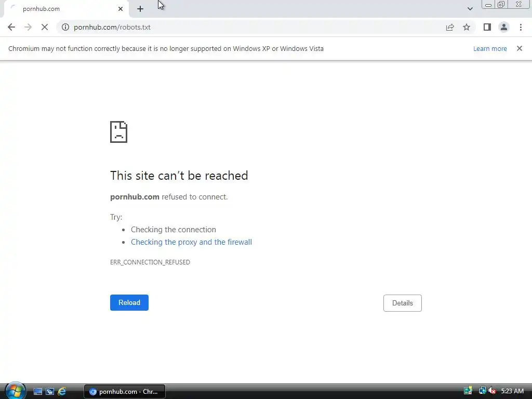
Task: Select the pornhub.com browser tab
Action: pyautogui.click(x=66, y=9)
